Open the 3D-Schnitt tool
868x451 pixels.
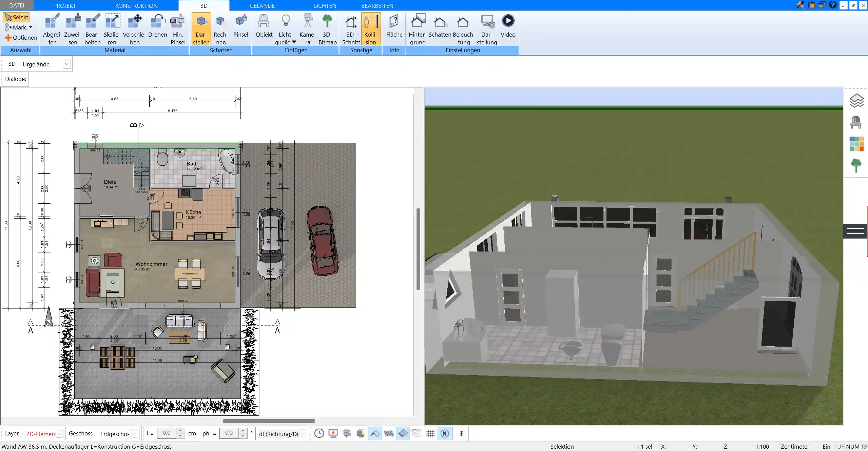[x=351, y=29]
